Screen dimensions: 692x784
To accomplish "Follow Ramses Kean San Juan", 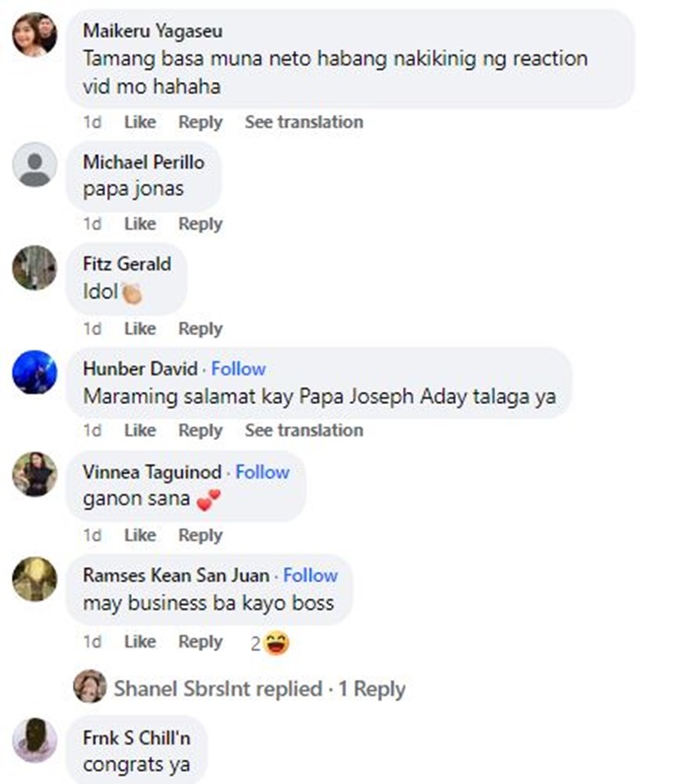I will (x=310, y=576).
